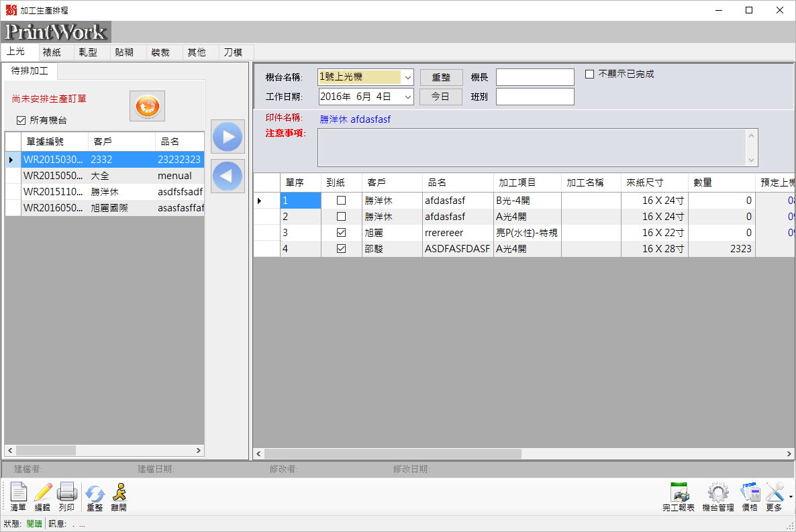Toggle 所有機台 checkbox
Image resolution: width=796 pixels, height=532 pixels.
click(21, 120)
